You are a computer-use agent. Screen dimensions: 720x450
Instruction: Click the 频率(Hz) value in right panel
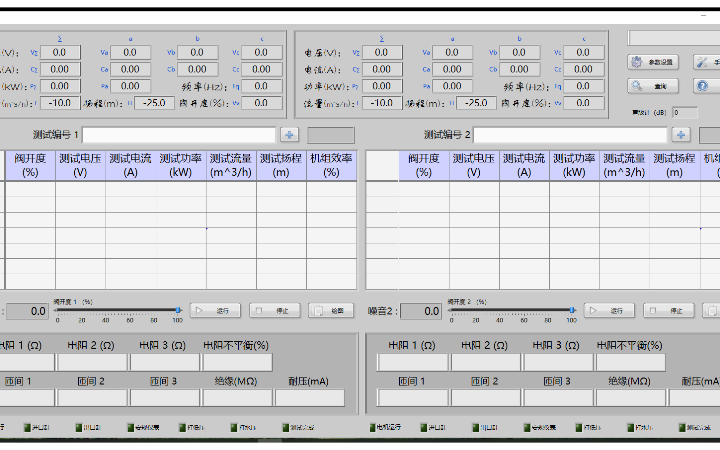[x=584, y=86]
